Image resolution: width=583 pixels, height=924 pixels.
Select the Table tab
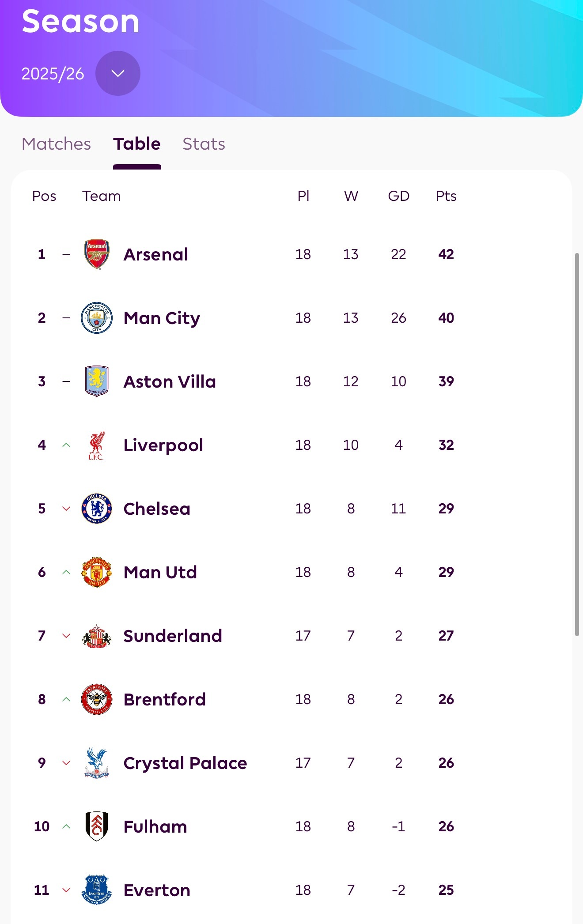click(x=137, y=144)
